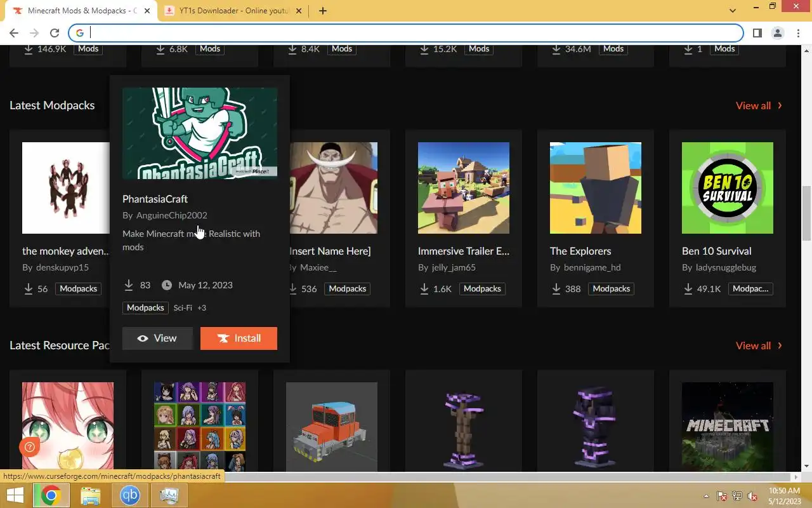Click the orange Install button
The height and width of the screenshot is (508, 812).
239,338
